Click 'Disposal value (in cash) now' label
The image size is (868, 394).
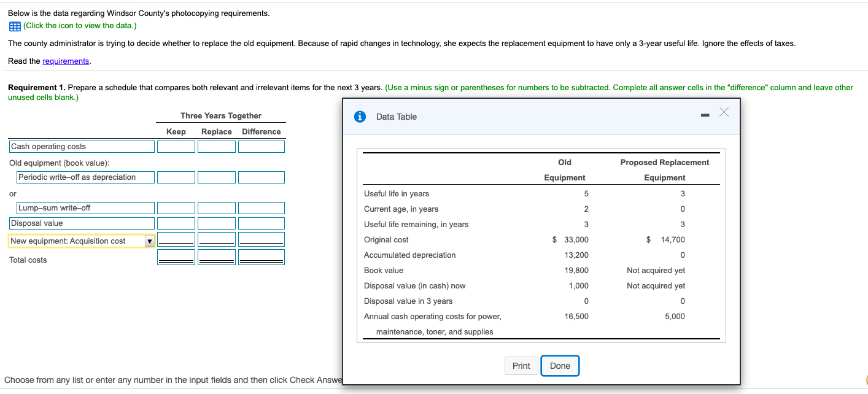coord(415,286)
